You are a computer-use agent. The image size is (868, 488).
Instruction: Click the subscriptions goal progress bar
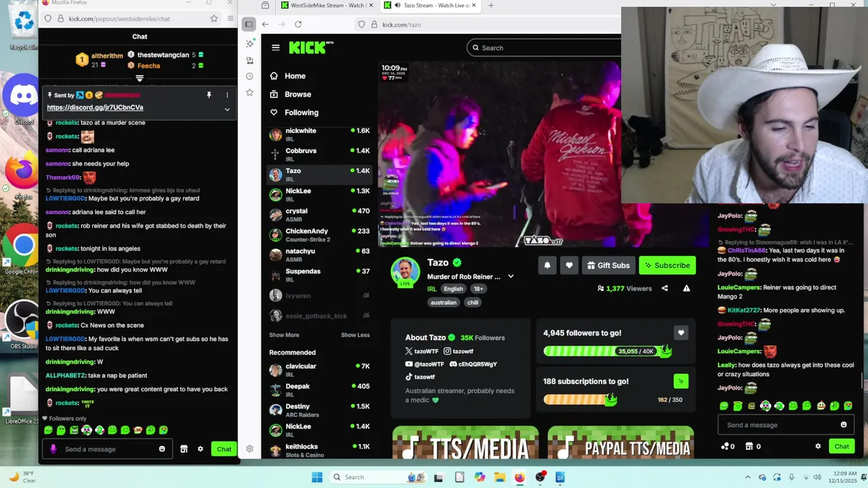(x=580, y=399)
